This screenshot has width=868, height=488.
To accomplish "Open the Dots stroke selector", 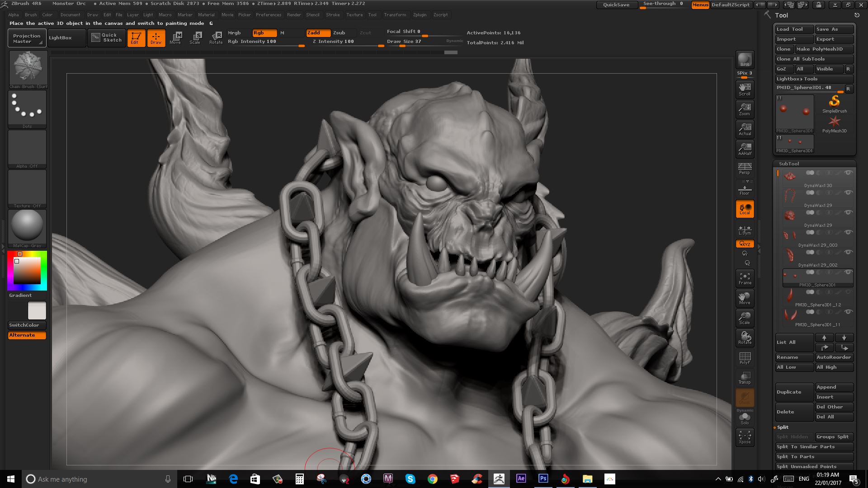I will pos(27,109).
